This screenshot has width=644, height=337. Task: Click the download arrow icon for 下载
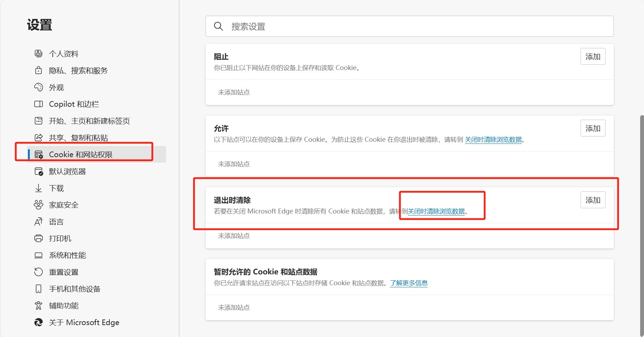[39, 188]
